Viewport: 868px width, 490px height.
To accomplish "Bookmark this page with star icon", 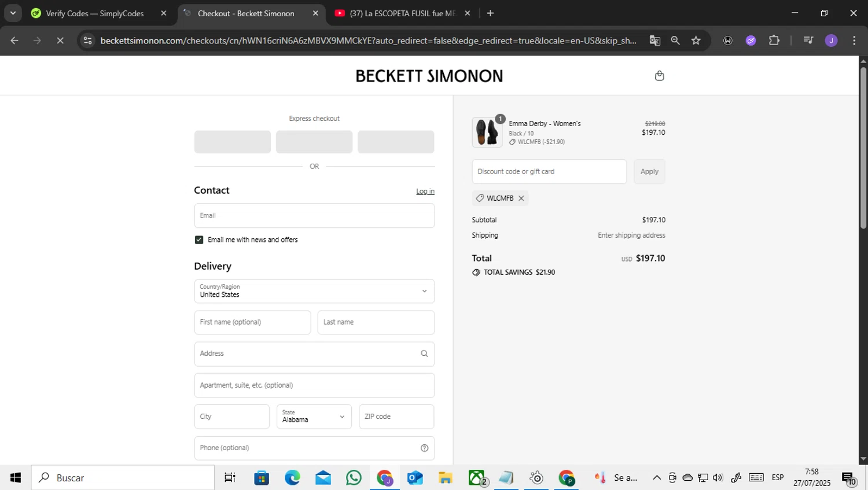I will pyautogui.click(x=696, y=40).
